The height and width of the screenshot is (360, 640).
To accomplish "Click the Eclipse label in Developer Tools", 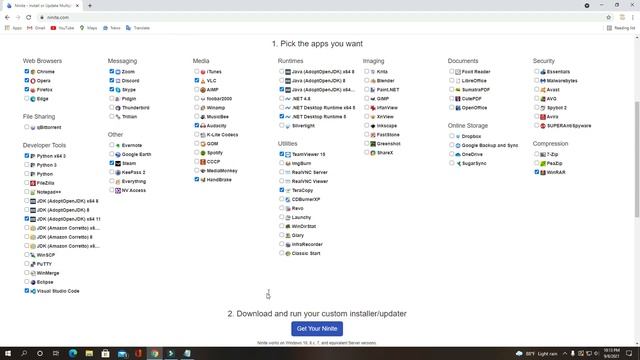I will click(45, 282).
